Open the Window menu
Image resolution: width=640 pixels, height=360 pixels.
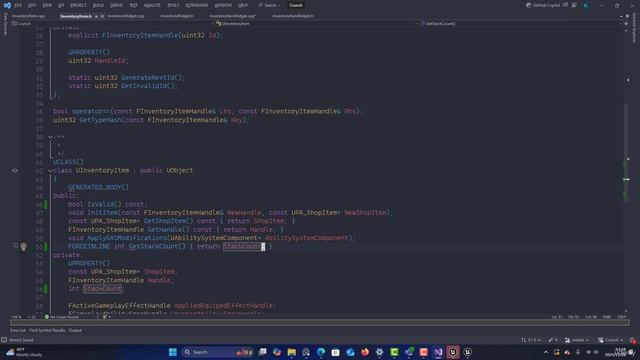[x=223, y=5]
